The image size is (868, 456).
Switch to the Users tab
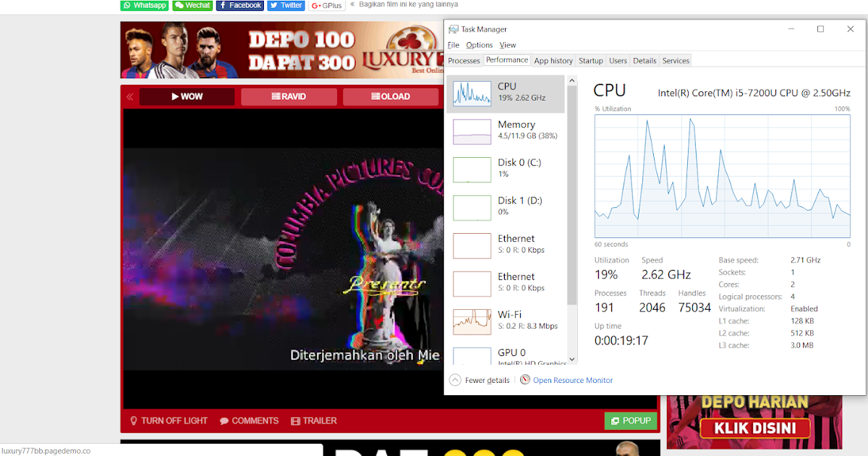(x=618, y=61)
